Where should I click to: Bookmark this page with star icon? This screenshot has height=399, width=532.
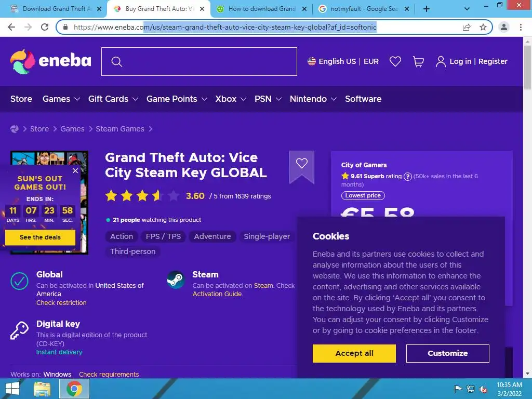click(x=483, y=27)
